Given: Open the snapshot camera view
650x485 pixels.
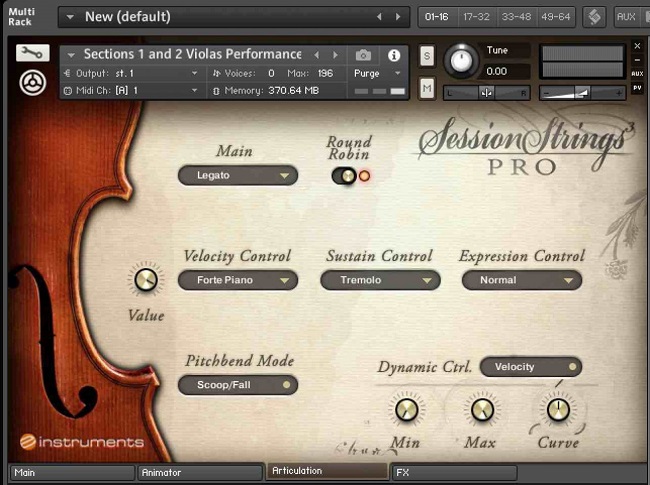Looking at the screenshot, I should pyautogui.click(x=363, y=55).
